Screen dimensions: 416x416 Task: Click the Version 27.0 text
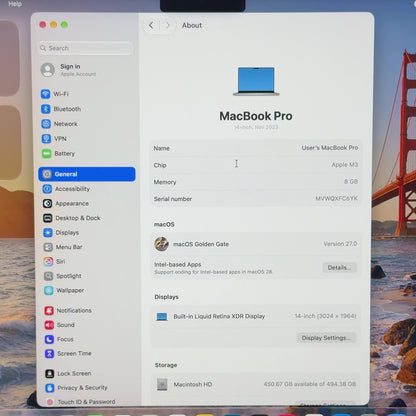coord(340,244)
